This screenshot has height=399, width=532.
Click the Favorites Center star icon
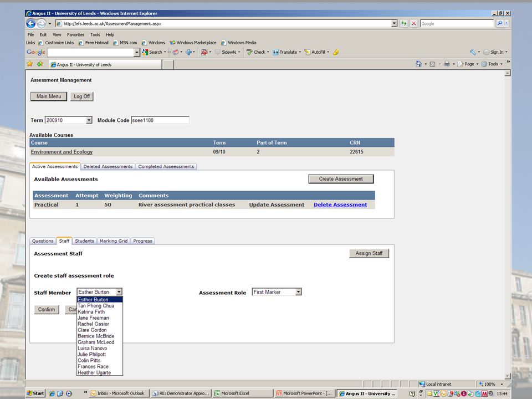click(30, 64)
